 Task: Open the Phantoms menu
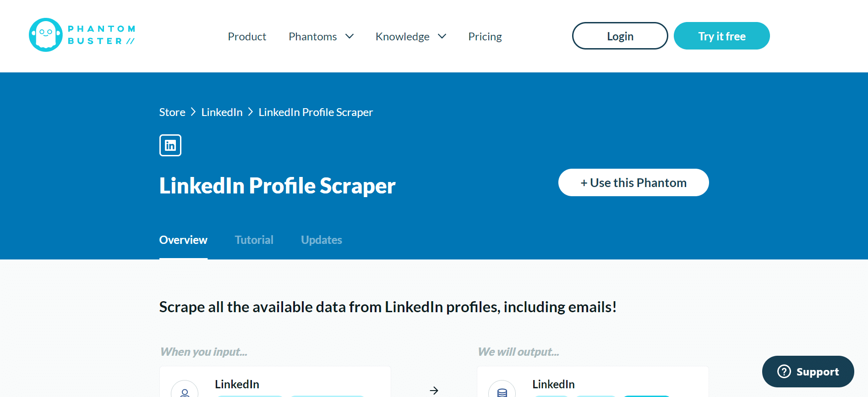pos(313,36)
